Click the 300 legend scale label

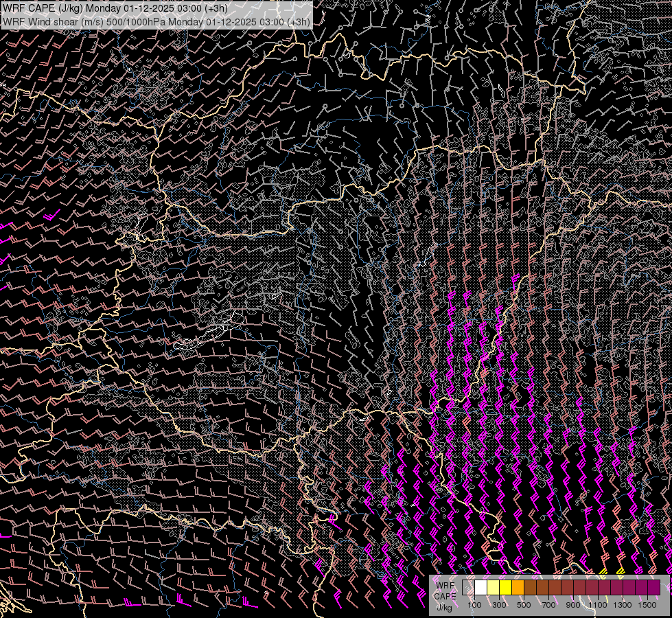(x=499, y=605)
